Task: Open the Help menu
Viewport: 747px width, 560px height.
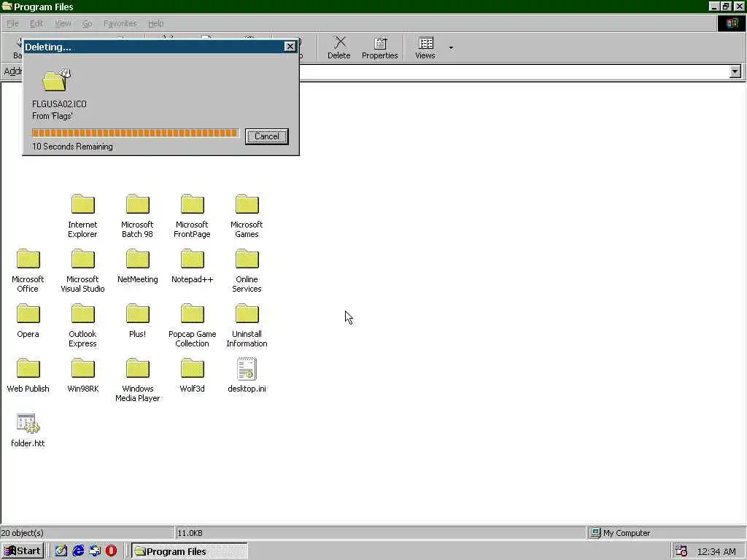Action: [x=156, y=23]
